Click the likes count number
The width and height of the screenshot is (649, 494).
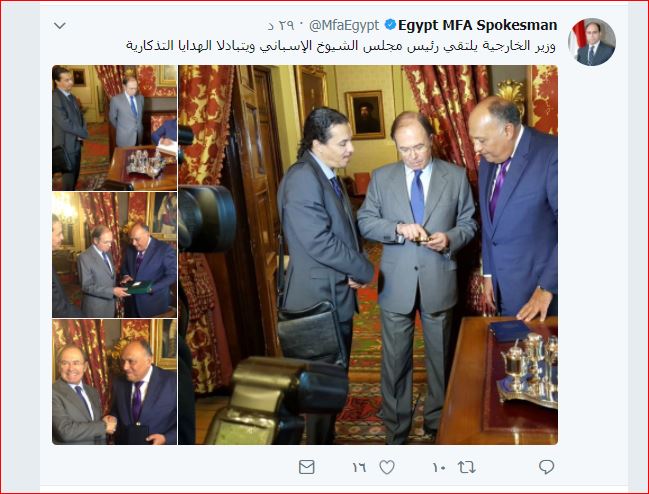pos(359,468)
